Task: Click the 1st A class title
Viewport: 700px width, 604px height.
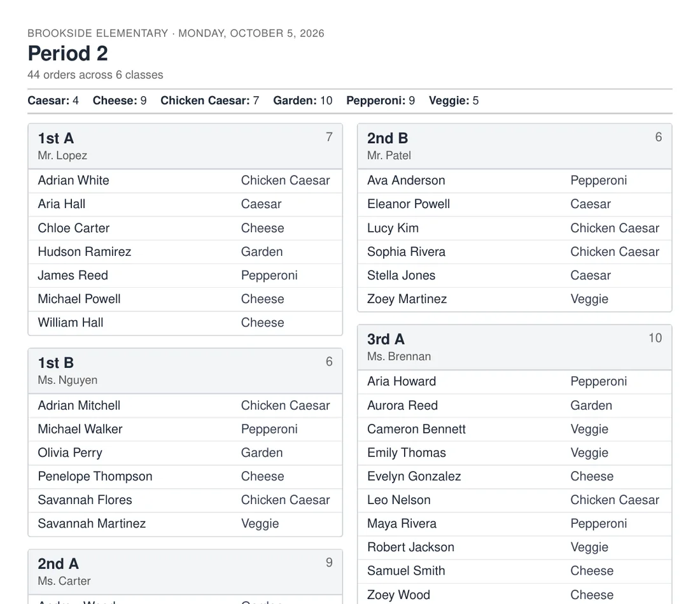Action: point(56,138)
